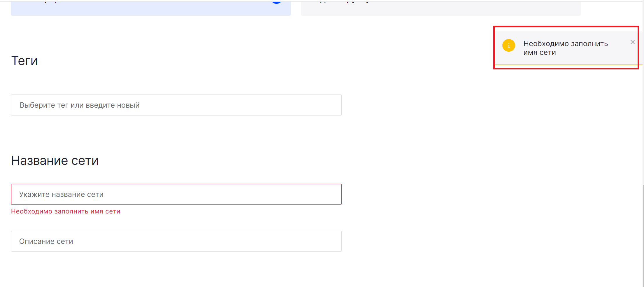Click into the 'Описание сети' field

176,241
